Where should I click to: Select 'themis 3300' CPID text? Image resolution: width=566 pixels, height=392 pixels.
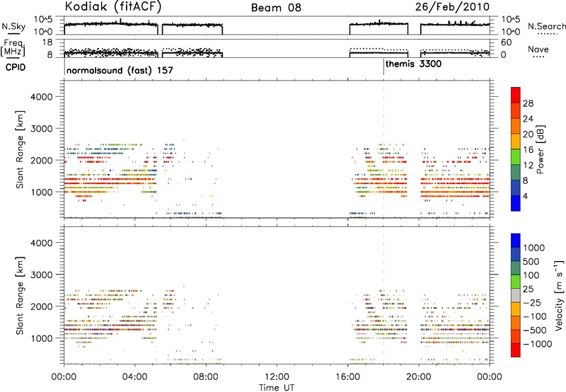pos(413,64)
